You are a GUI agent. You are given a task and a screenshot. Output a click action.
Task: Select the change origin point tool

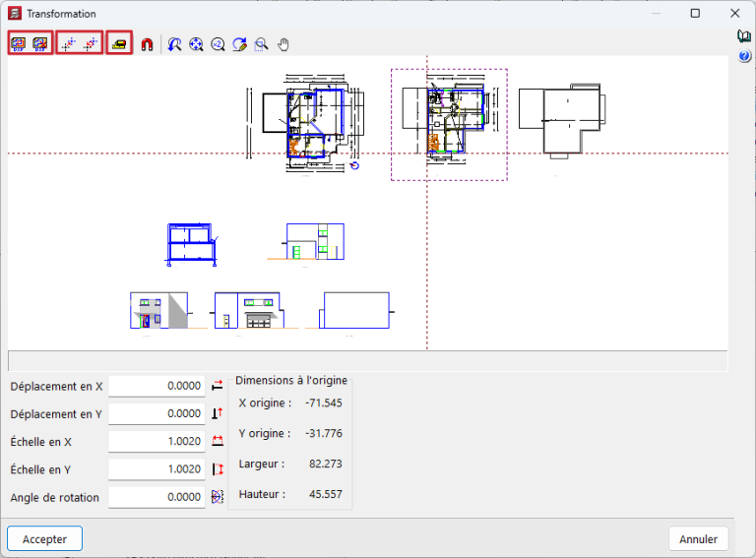click(69, 44)
